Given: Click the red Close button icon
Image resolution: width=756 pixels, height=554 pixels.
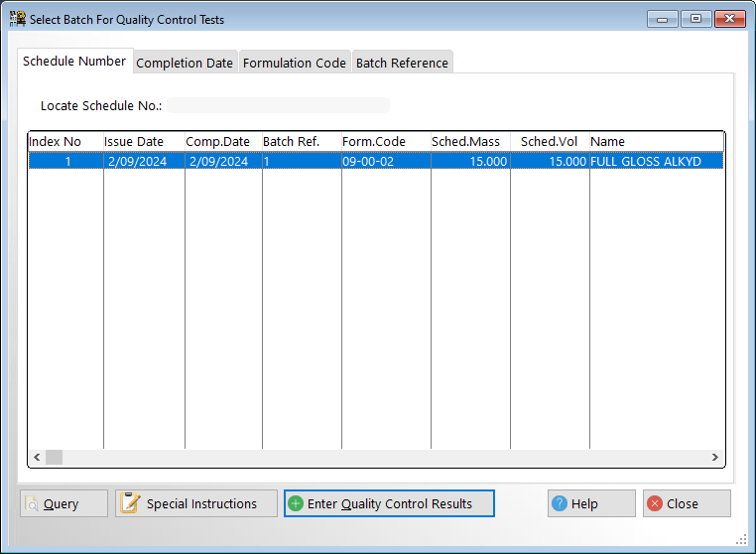Looking at the screenshot, I should click(655, 503).
